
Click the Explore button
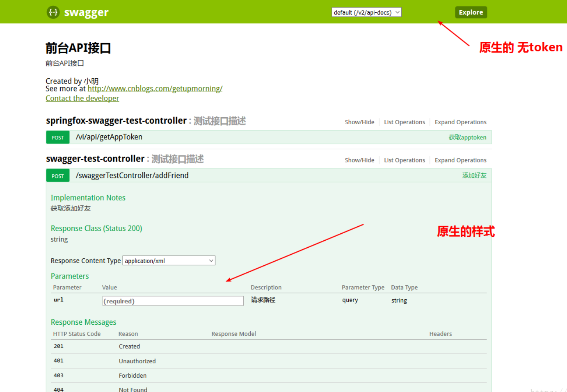click(x=471, y=12)
